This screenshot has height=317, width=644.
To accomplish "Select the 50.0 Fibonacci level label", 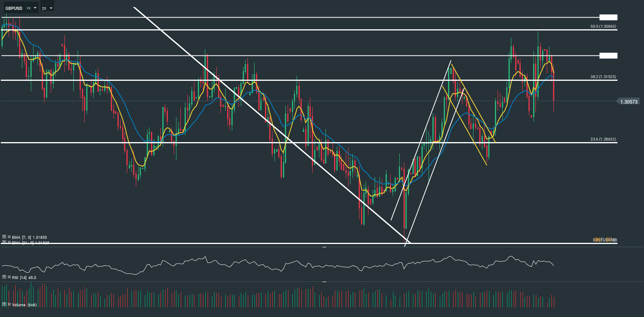I will click(603, 27).
